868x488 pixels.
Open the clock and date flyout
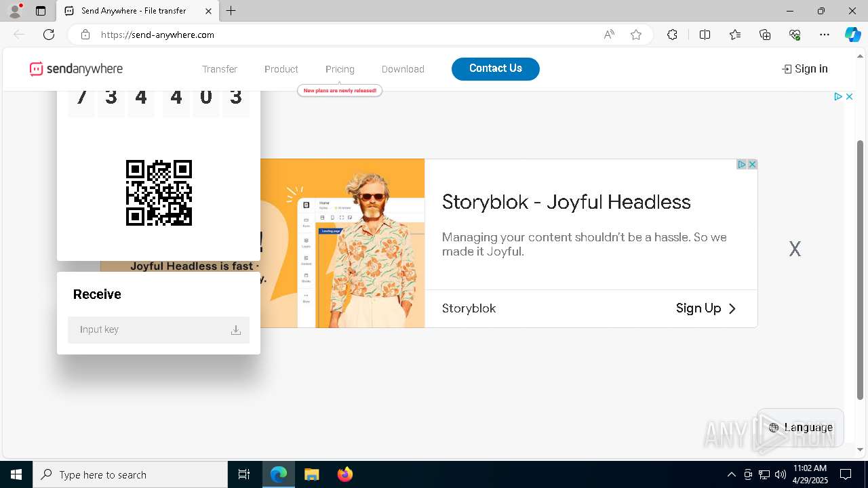tap(810, 474)
